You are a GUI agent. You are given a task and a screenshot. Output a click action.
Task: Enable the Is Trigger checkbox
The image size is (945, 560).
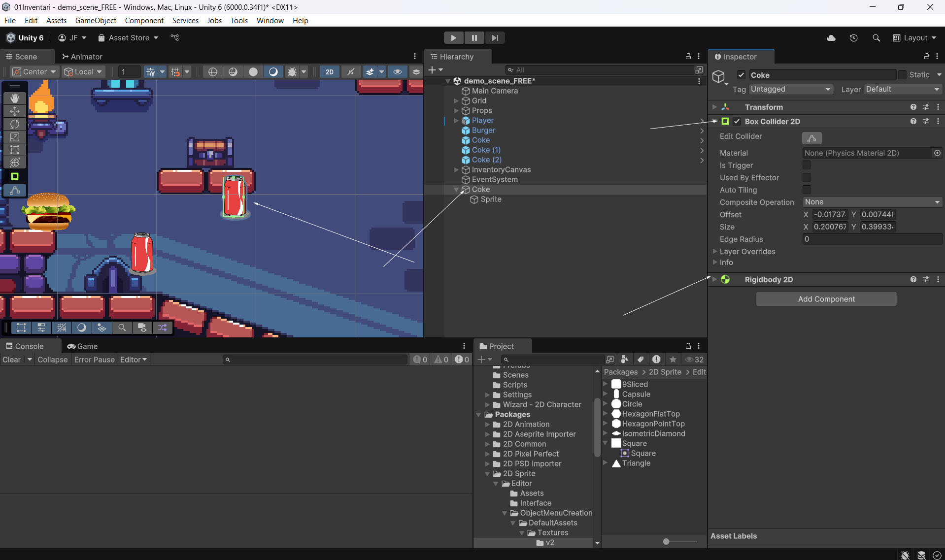807,165
